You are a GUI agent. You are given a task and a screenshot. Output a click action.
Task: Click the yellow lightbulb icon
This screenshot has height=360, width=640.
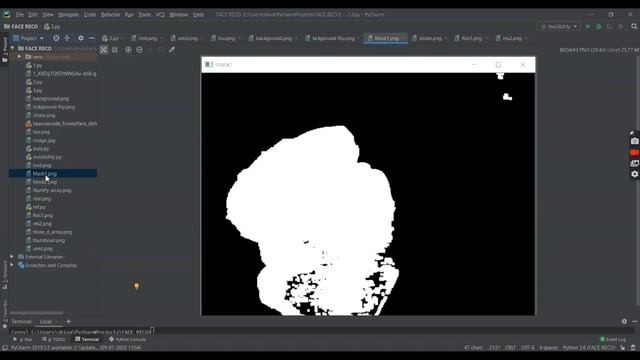136,286
